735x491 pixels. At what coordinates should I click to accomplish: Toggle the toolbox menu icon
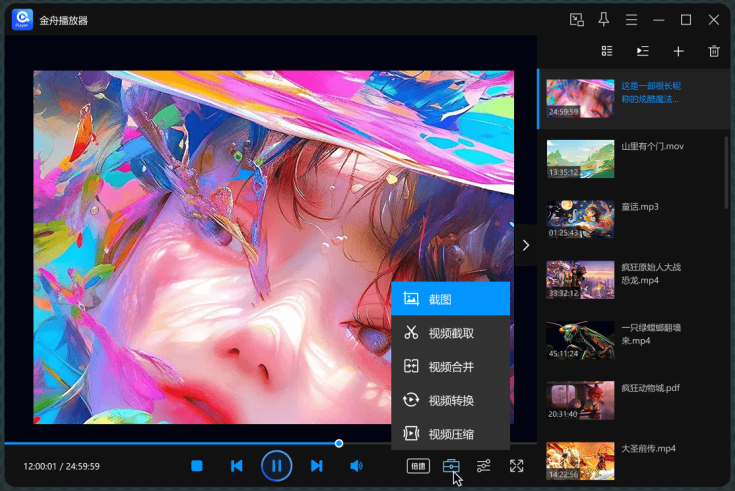tap(451, 466)
